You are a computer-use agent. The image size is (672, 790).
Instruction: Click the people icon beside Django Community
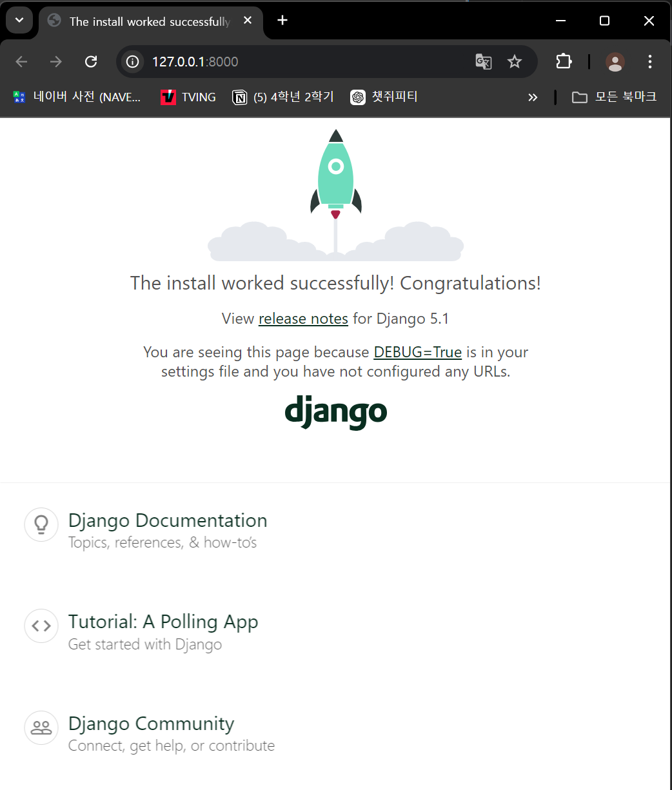[x=41, y=727]
